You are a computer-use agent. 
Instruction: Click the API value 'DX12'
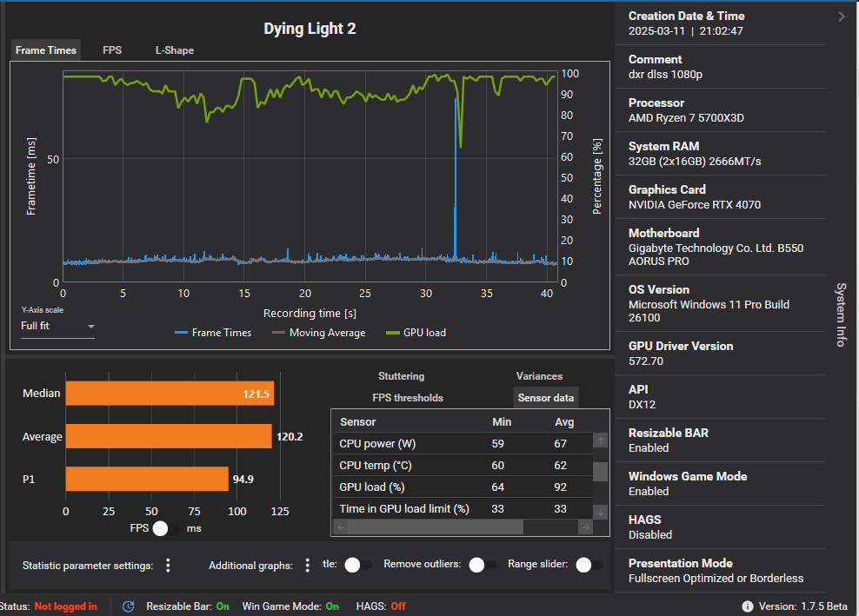pyautogui.click(x=642, y=405)
